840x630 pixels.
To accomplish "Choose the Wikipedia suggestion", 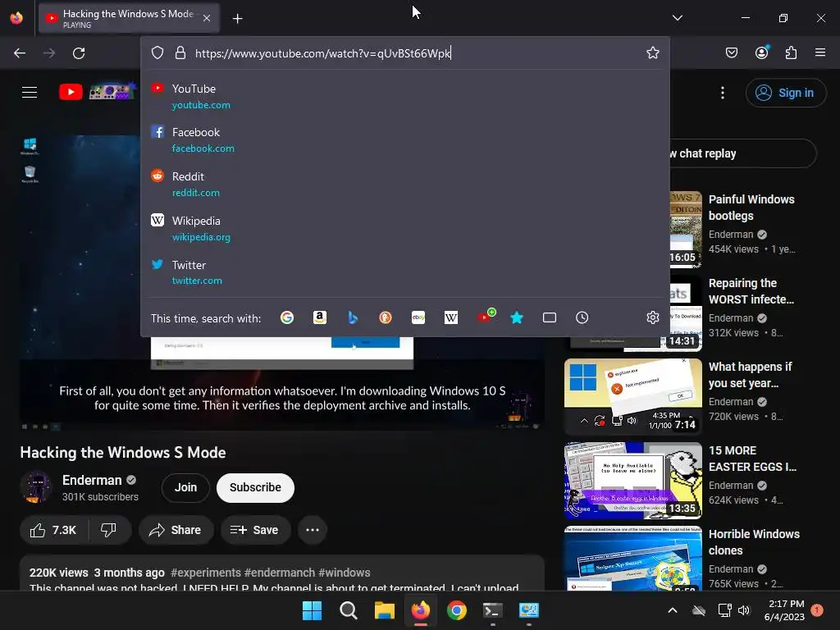I will [x=404, y=228].
